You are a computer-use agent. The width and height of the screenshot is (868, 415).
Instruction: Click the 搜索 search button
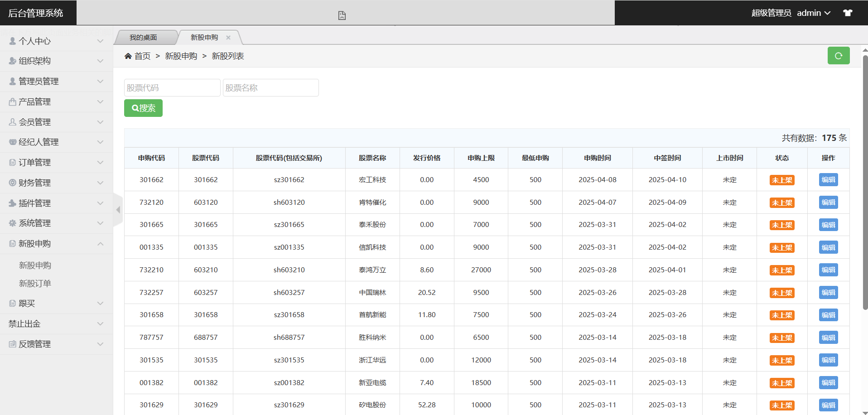click(x=143, y=108)
